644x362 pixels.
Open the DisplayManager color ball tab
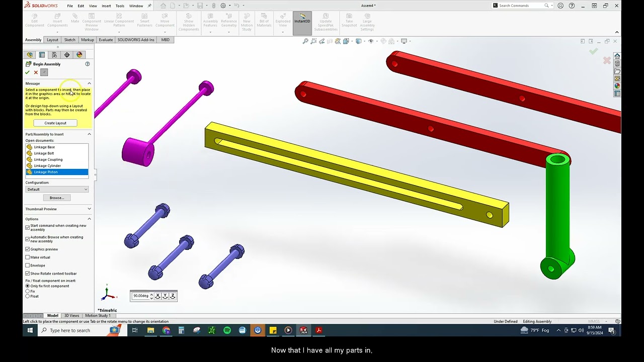pos(79,55)
